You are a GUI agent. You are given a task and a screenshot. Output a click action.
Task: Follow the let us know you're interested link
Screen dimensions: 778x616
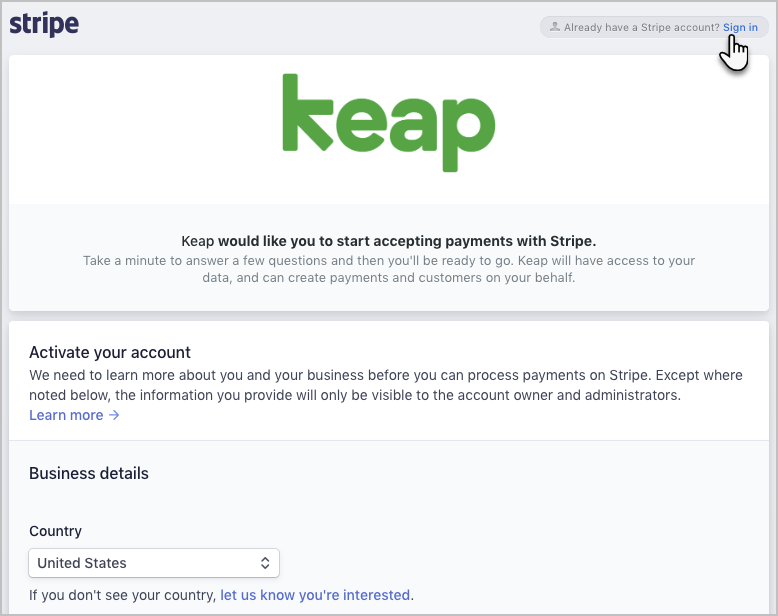click(x=315, y=595)
